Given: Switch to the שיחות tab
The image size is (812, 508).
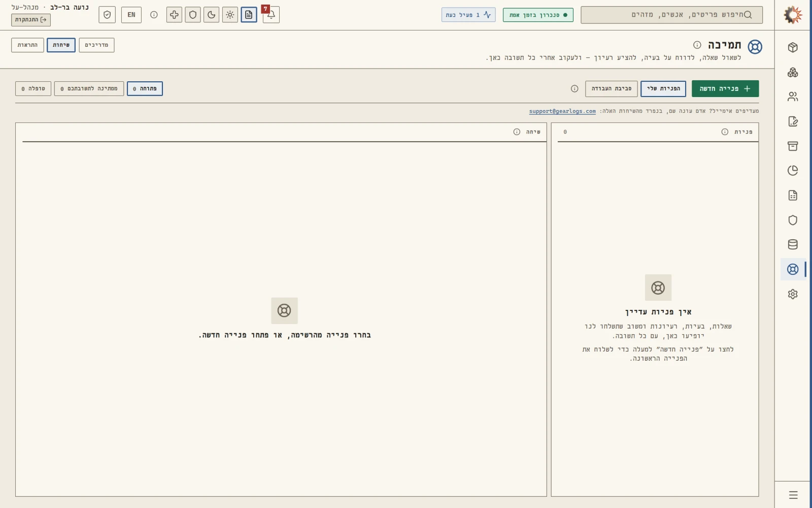Looking at the screenshot, I should (61, 45).
